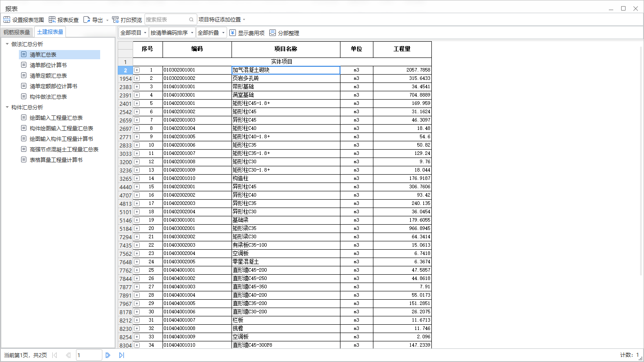Select 表格算量工程量计算书 report icon
Screen dimensions: 644x362
24,160
